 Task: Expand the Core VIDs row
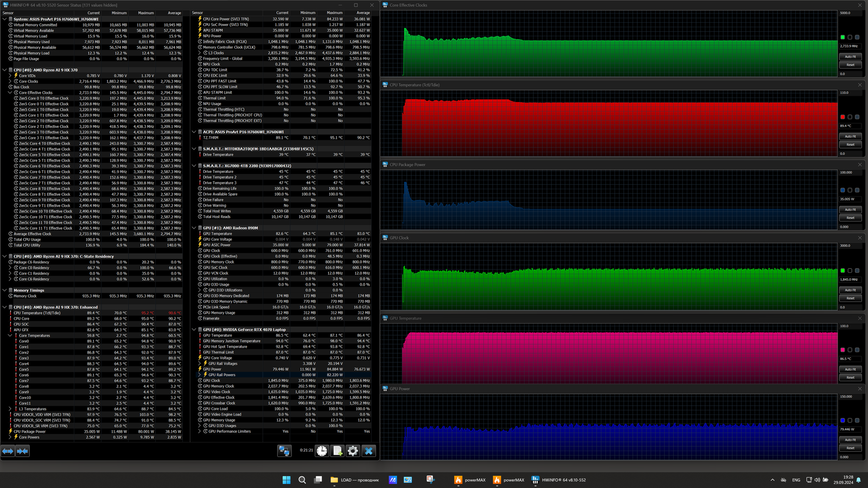pyautogui.click(x=10, y=76)
